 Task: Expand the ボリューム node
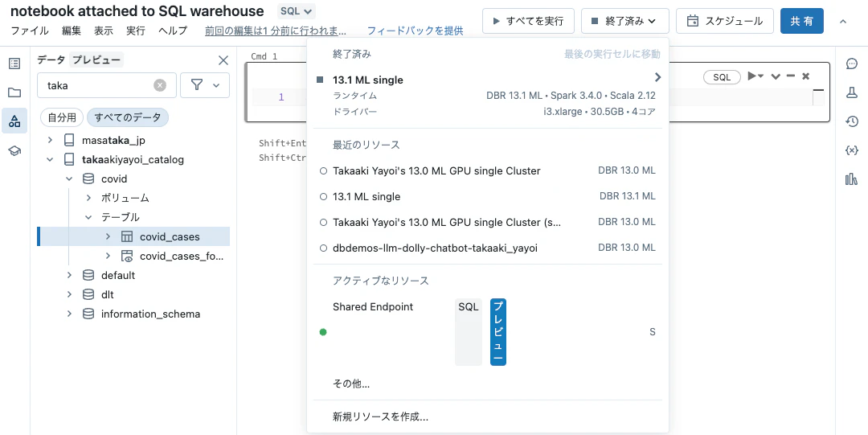88,198
